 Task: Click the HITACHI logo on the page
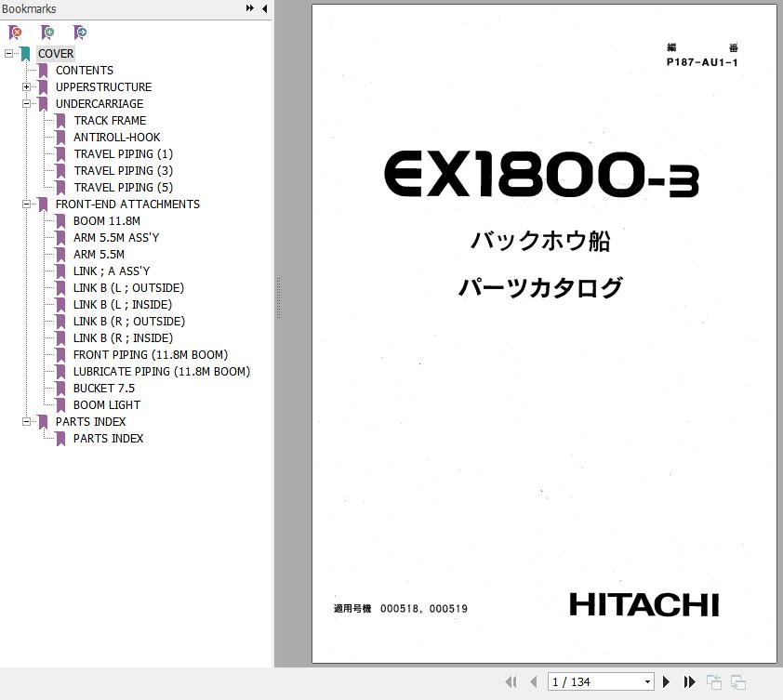pos(644,604)
